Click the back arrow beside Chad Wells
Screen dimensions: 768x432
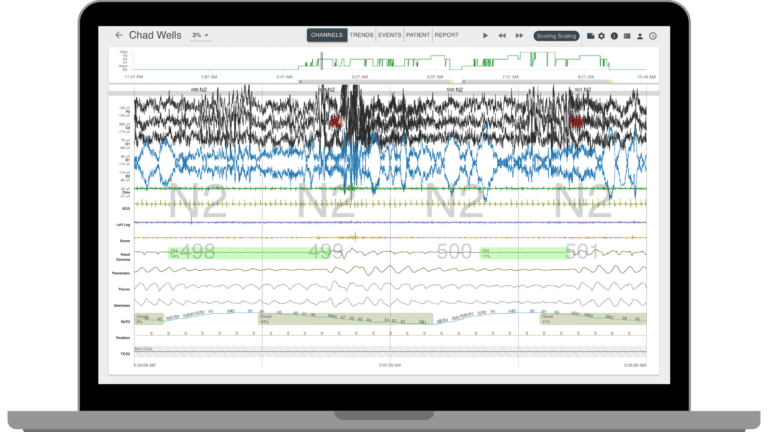[120, 35]
